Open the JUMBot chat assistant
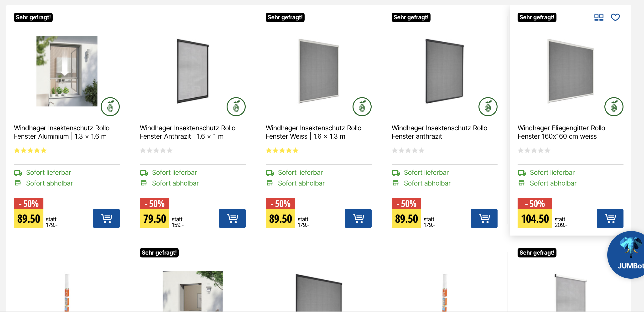This screenshot has width=644, height=312. (628, 255)
